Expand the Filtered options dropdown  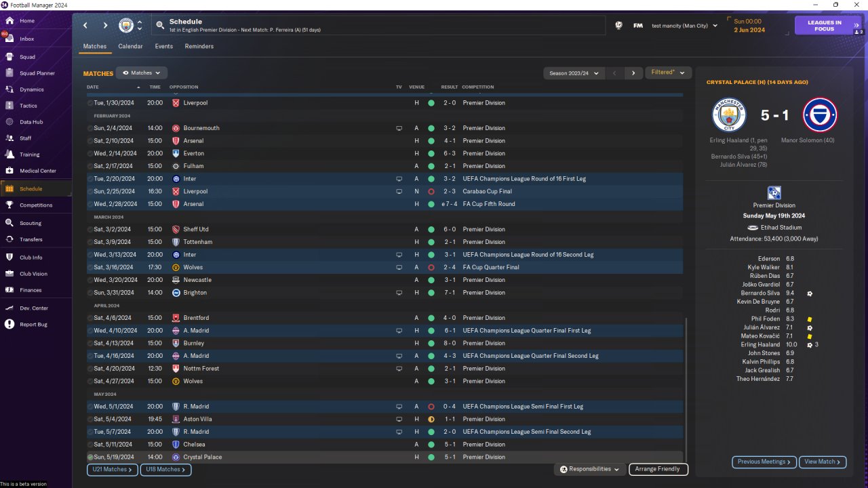668,73
